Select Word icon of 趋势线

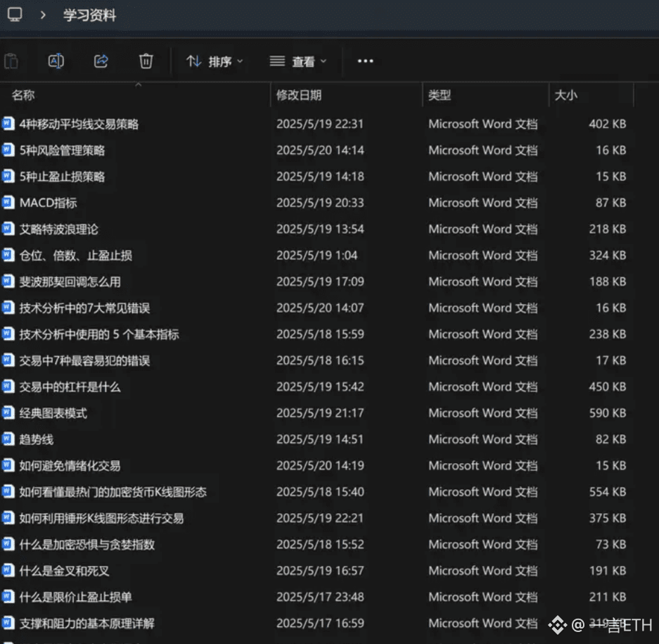[8, 440]
